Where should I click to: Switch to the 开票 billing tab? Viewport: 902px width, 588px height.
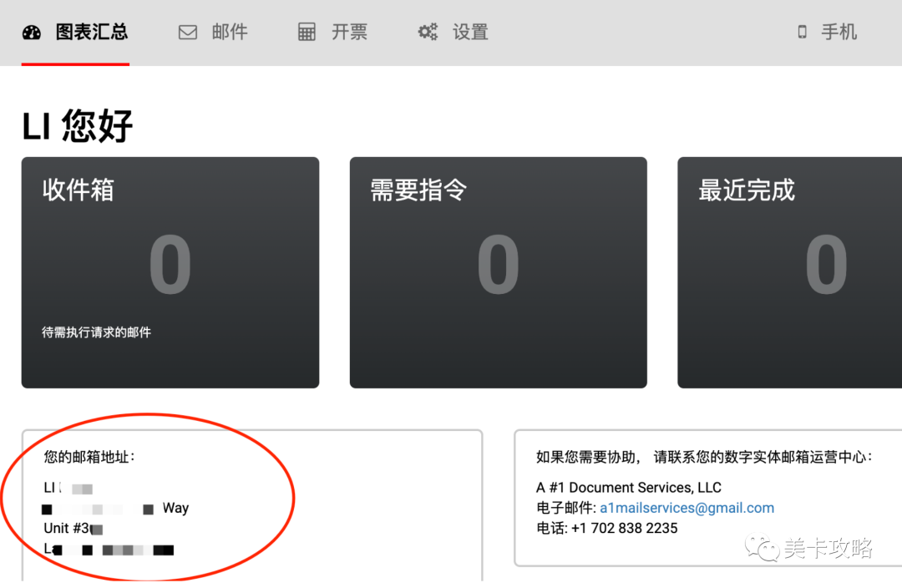(349, 32)
